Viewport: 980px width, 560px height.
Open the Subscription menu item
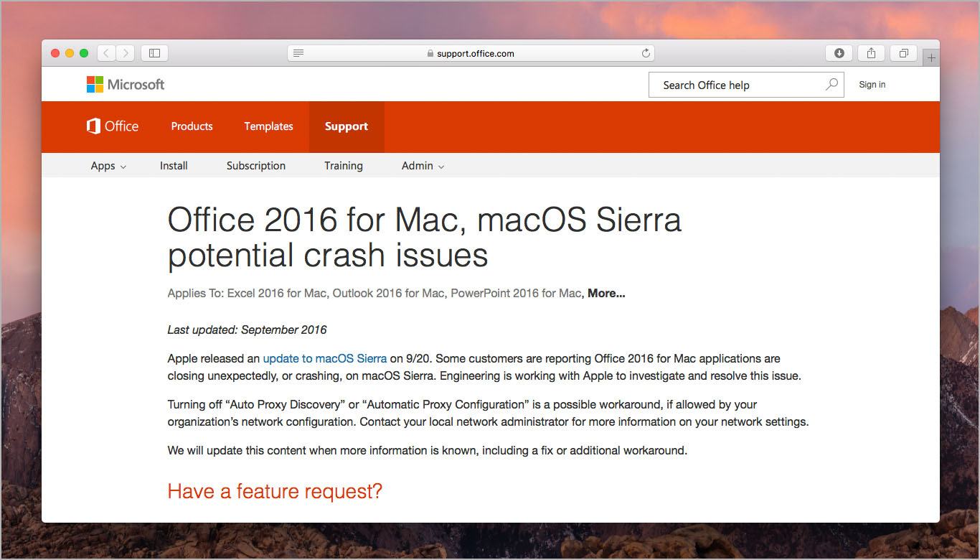pos(256,166)
